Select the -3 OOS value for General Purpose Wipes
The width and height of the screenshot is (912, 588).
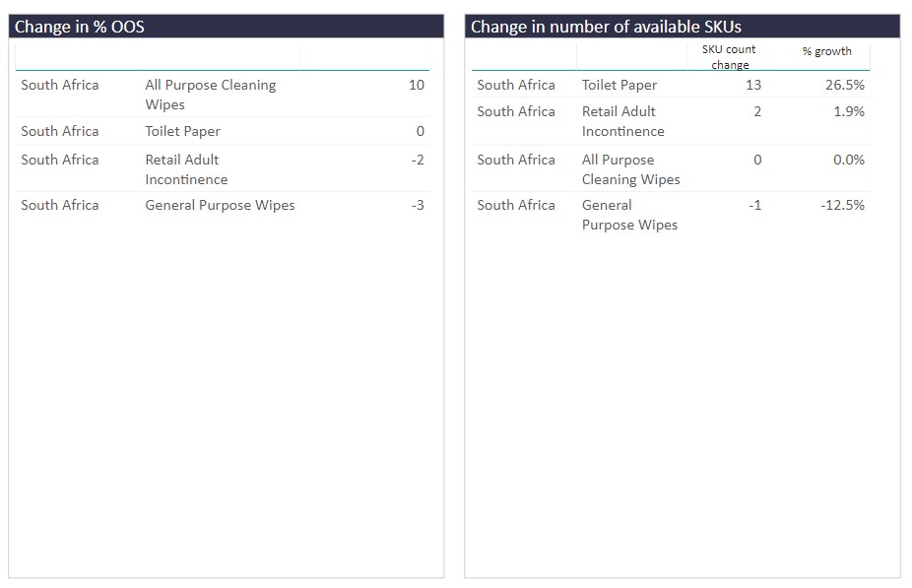click(x=418, y=205)
